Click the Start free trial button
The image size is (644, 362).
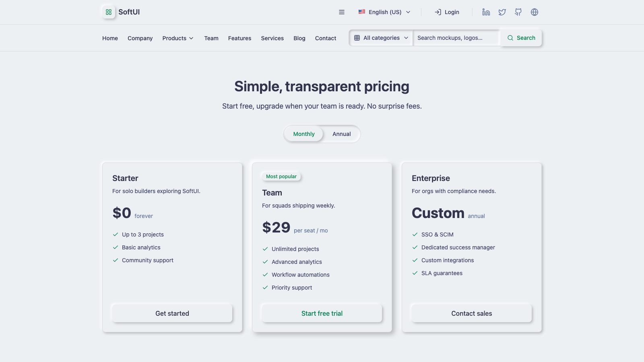[x=322, y=313]
